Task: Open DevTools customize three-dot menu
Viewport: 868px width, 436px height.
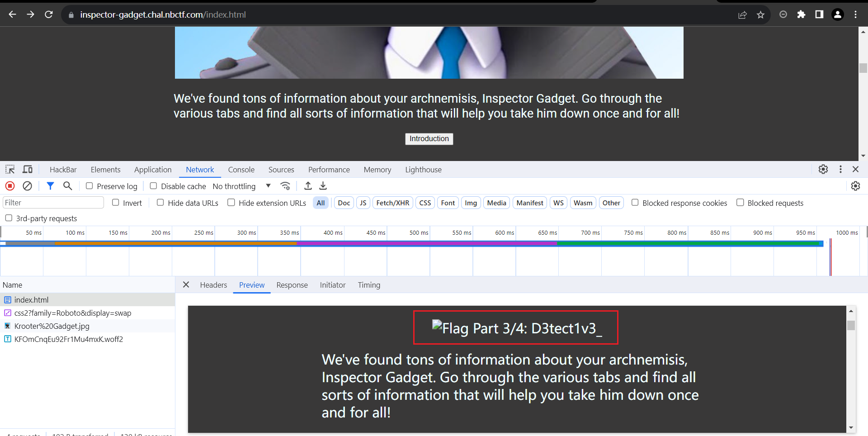Action: 840,169
